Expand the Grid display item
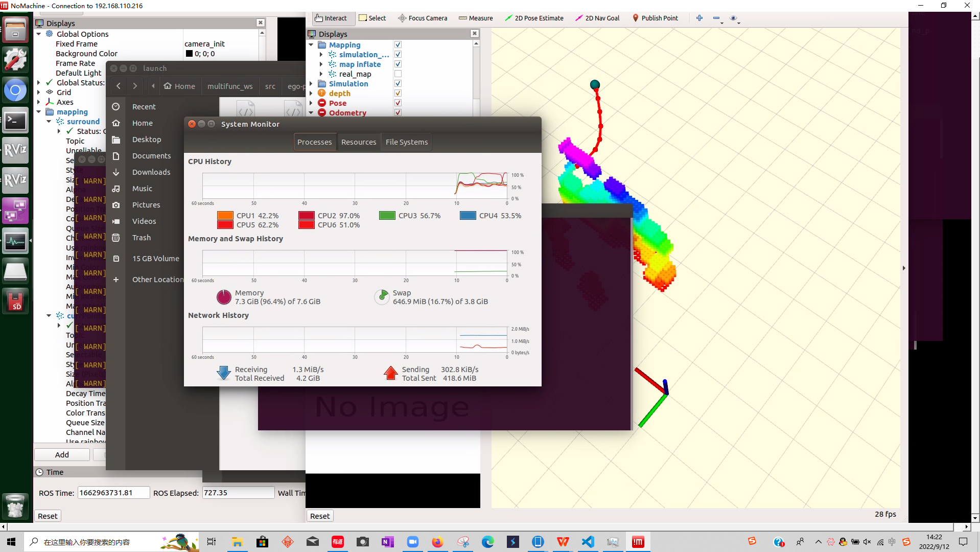 39,92
